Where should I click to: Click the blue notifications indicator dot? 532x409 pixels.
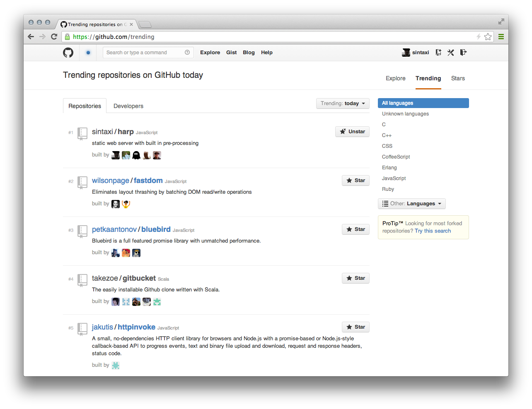(88, 53)
